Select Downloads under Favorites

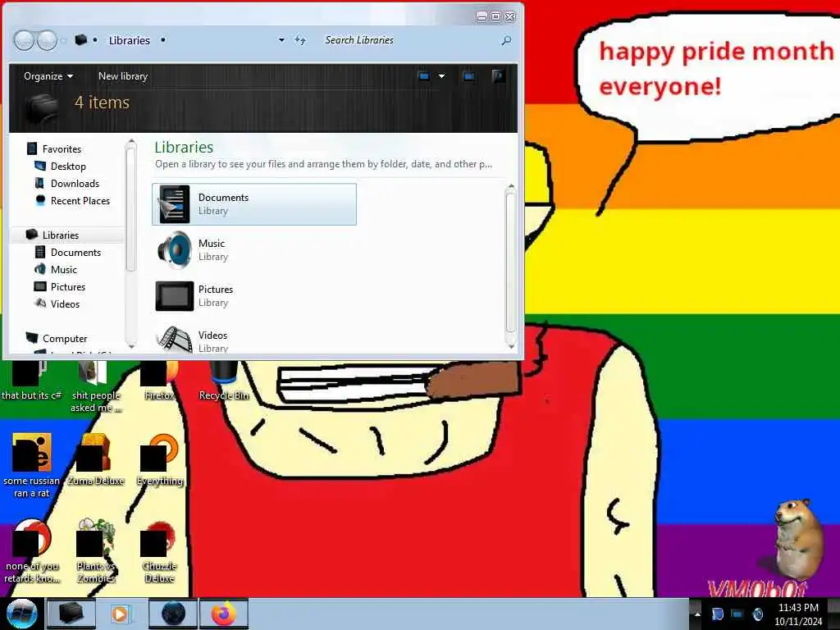(75, 183)
